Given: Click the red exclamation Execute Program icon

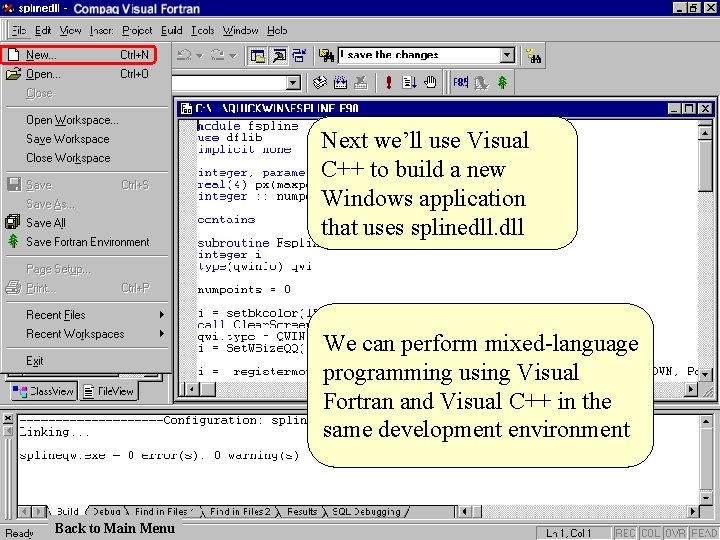Looking at the screenshot, I should pos(389,83).
